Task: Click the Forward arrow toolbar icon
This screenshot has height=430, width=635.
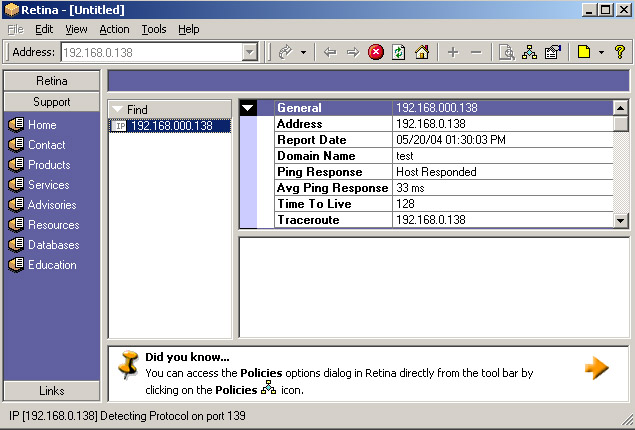Action: (353, 52)
